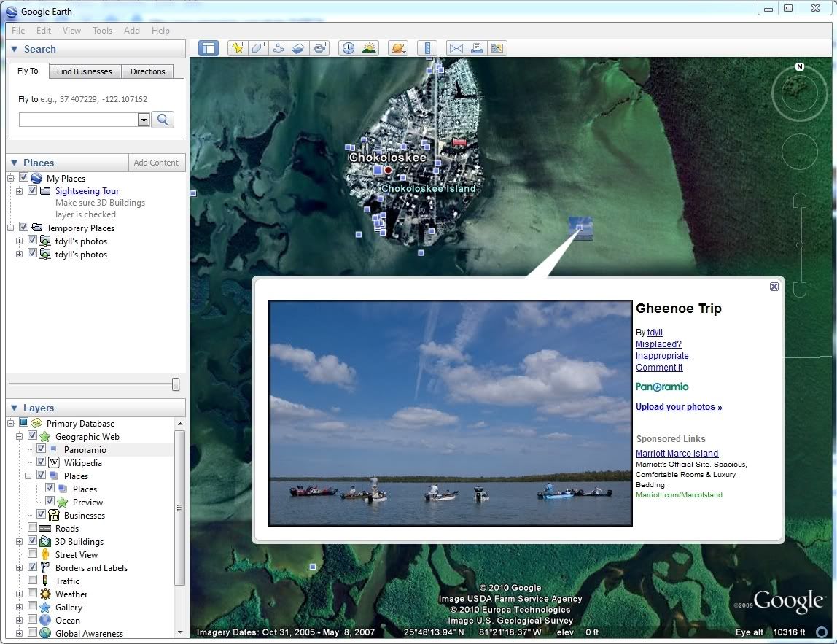Click the Add Content button

tap(157, 163)
